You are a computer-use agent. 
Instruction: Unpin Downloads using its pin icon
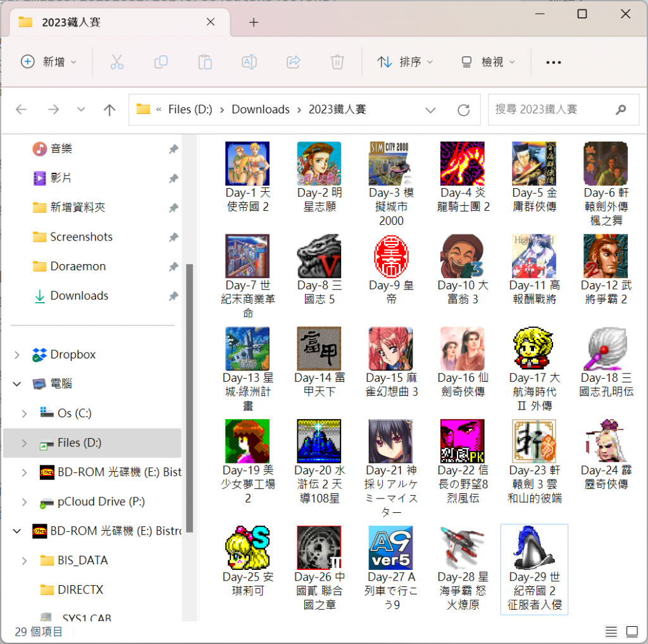[x=173, y=296]
